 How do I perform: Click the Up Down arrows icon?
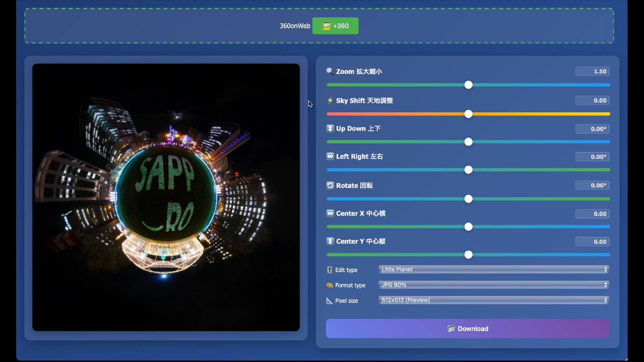[x=330, y=128]
